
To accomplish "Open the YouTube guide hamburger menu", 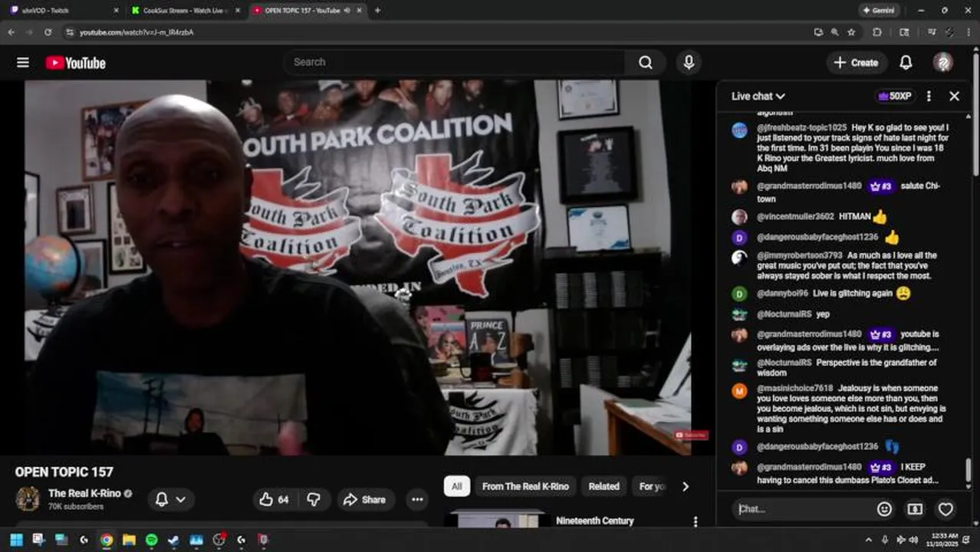I will click(x=23, y=63).
